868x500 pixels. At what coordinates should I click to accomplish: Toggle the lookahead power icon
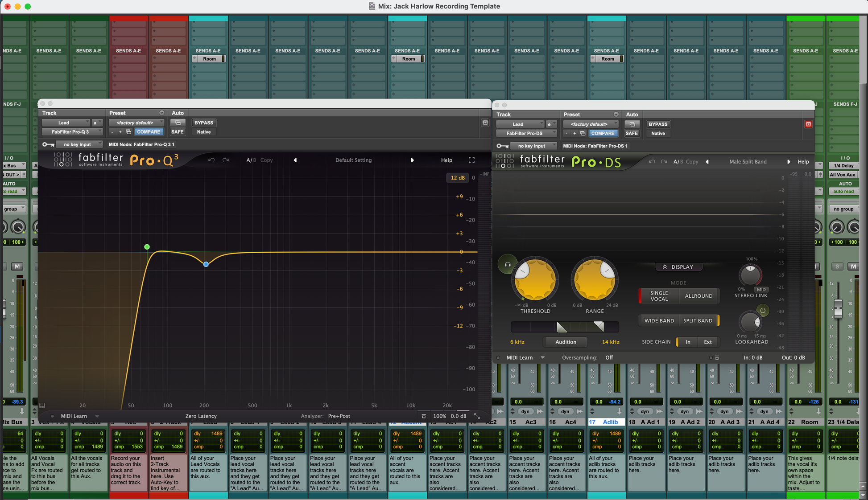[x=763, y=310]
